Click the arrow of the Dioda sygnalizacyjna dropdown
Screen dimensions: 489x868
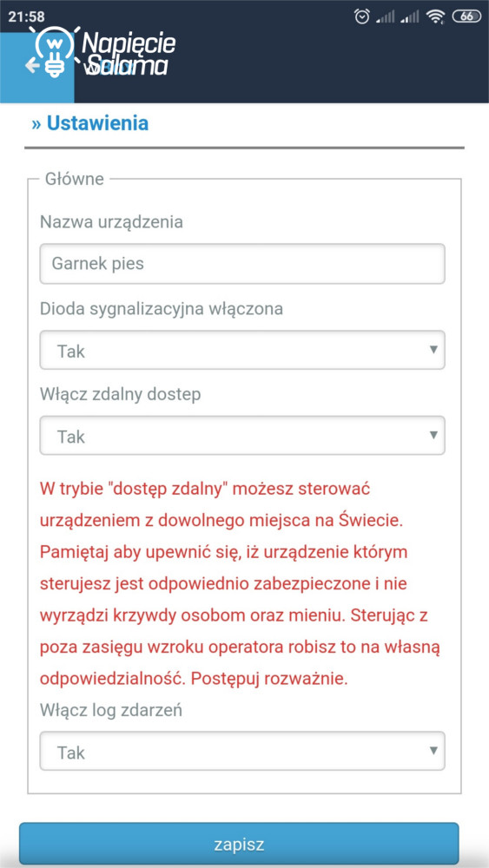433,349
